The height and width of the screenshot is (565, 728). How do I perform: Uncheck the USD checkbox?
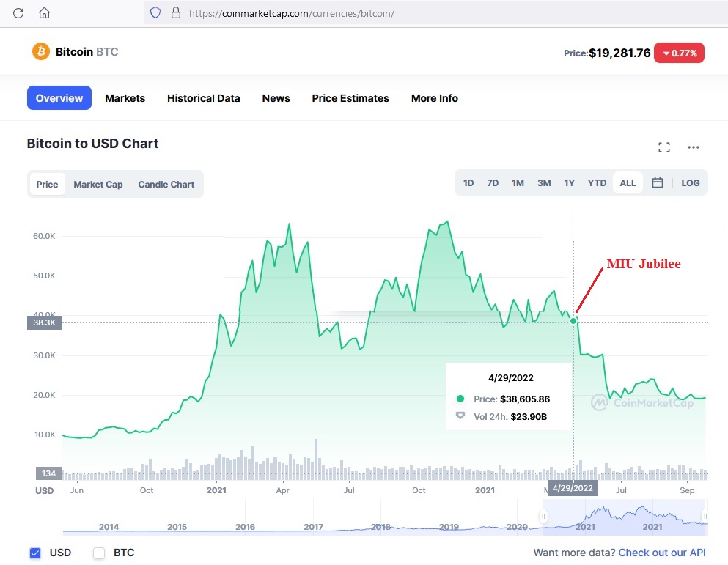point(34,553)
